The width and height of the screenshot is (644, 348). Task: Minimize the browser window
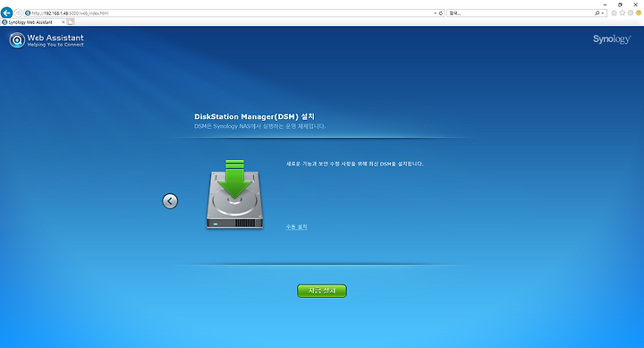click(605, 4)
